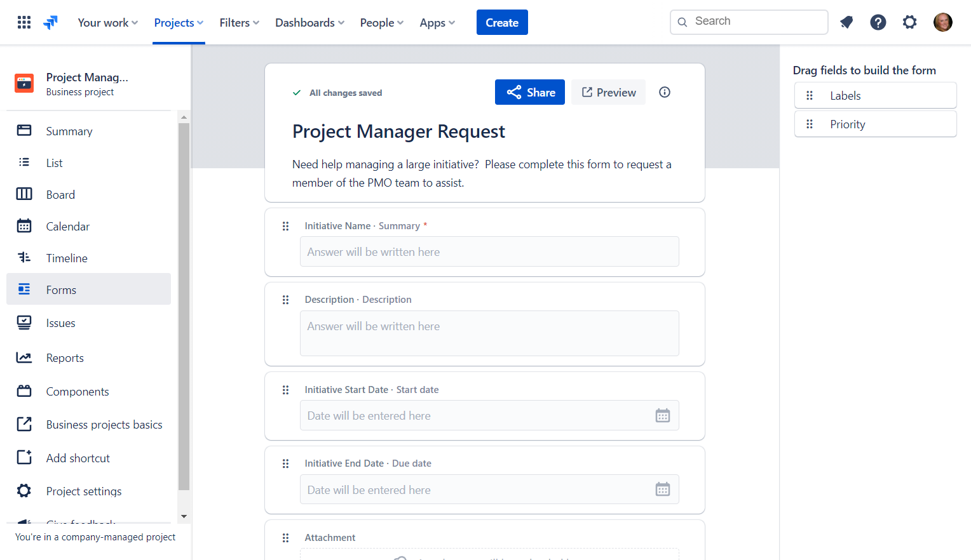Viewport: 971px width, 560px height.
Task: Open calendar picker for Initiative Start Date
Action: click(662, 416)
